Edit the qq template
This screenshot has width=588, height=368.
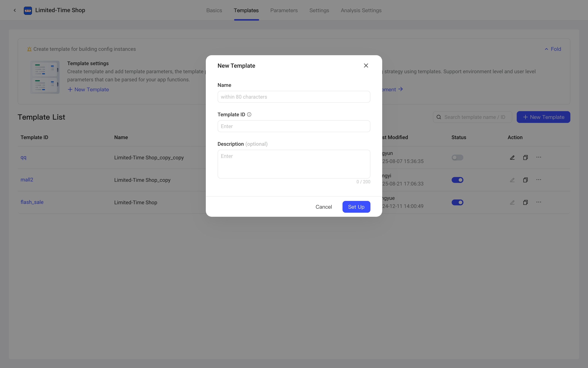pyautogui.click(x=512, y=158)
